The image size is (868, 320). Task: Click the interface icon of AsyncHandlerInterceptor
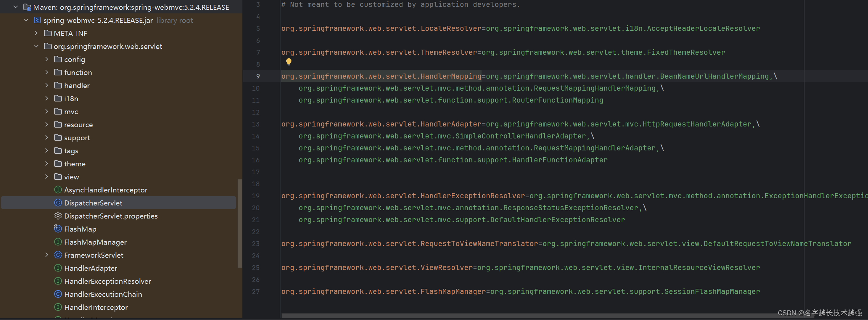[58, 190]
